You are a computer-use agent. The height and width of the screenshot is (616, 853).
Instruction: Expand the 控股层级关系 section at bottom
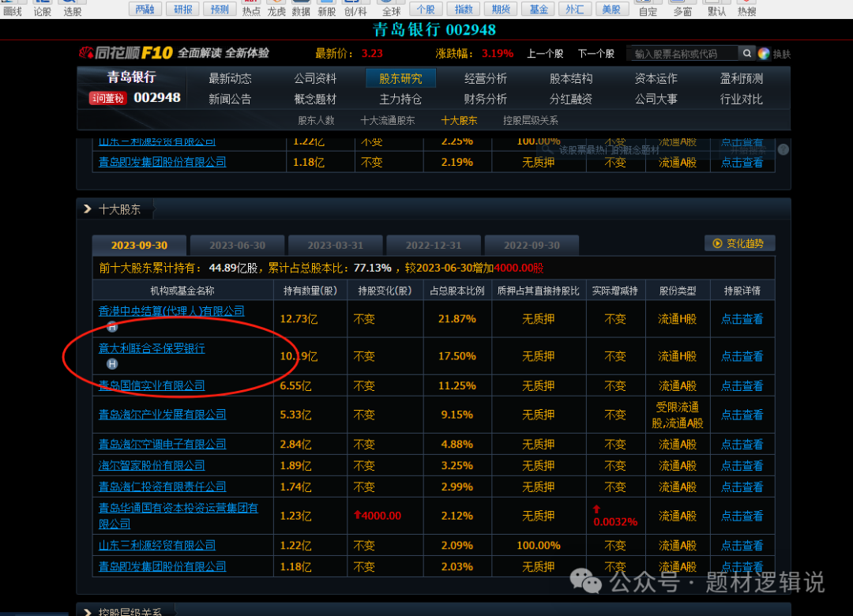tap(87, 612)
